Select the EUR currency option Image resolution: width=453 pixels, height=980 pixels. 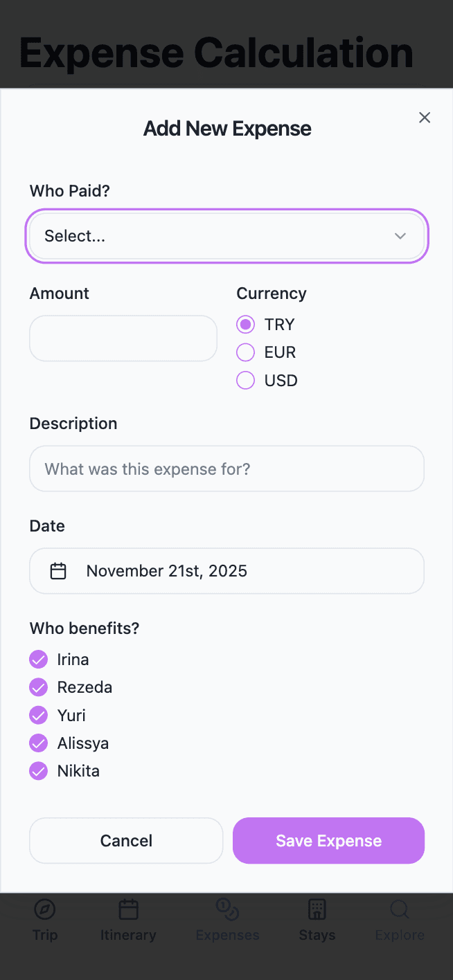[246, 352]
